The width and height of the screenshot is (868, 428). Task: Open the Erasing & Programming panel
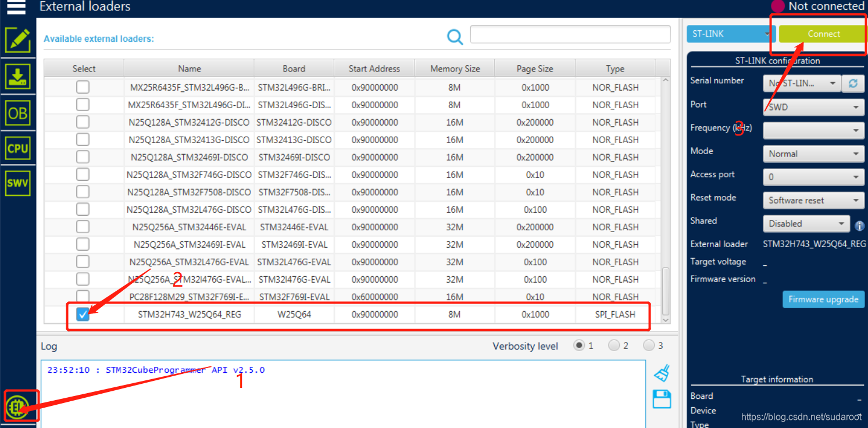(17, 77)
